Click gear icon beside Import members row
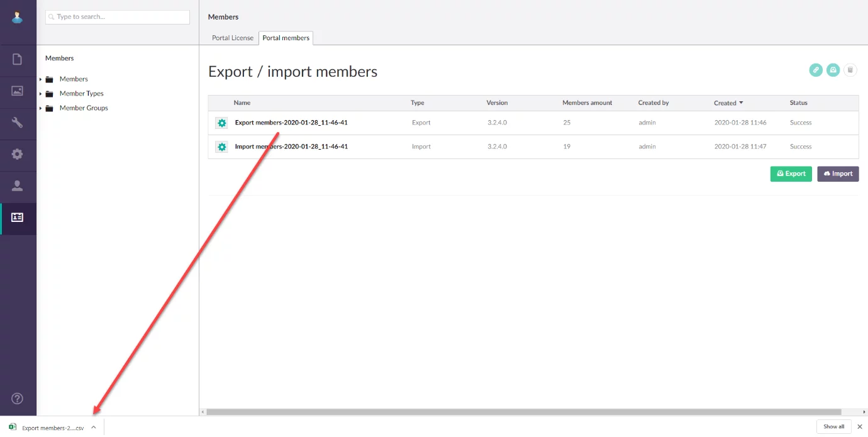 tap(221, 147)
